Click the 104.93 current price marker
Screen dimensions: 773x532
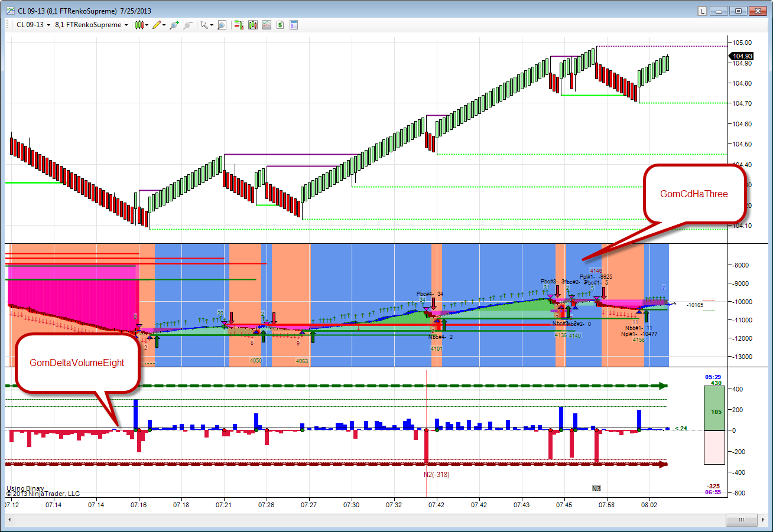(740, 56)
